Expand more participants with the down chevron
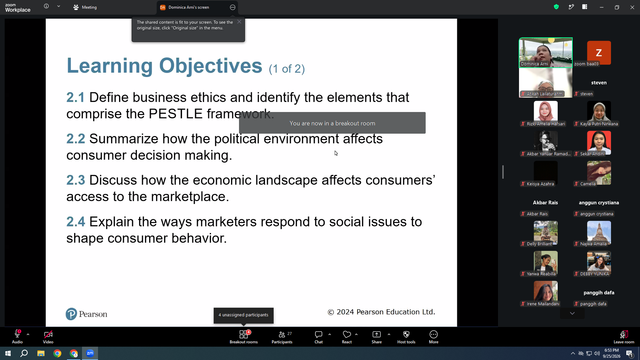Image resolution: width=640 pixels, height=360 pixels. point(572,313)
